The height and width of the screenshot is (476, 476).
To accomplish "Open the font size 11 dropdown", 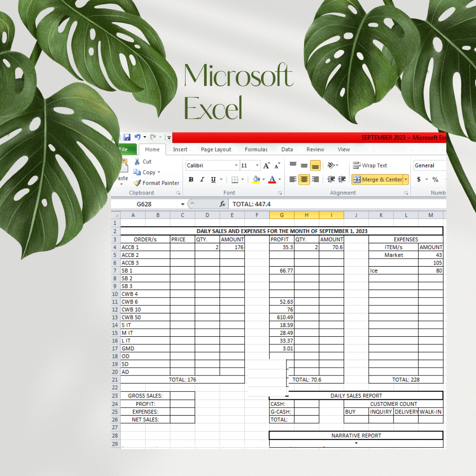I will pos(257,165).
